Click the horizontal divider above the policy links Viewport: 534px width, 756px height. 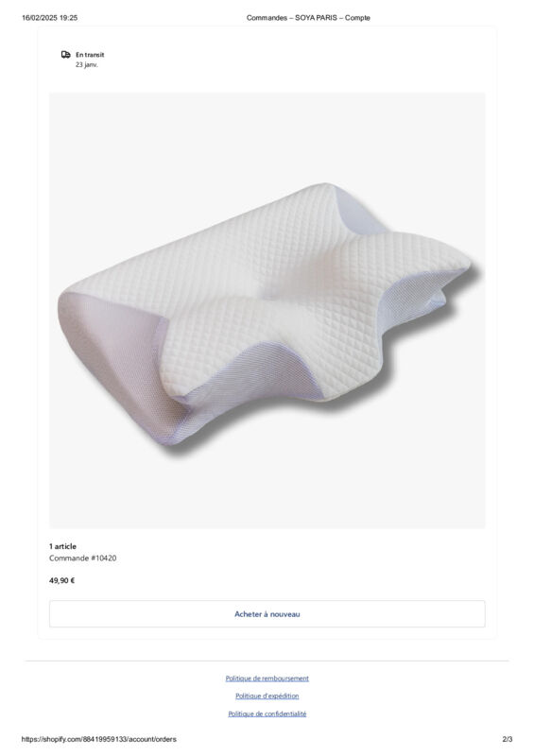267,661
